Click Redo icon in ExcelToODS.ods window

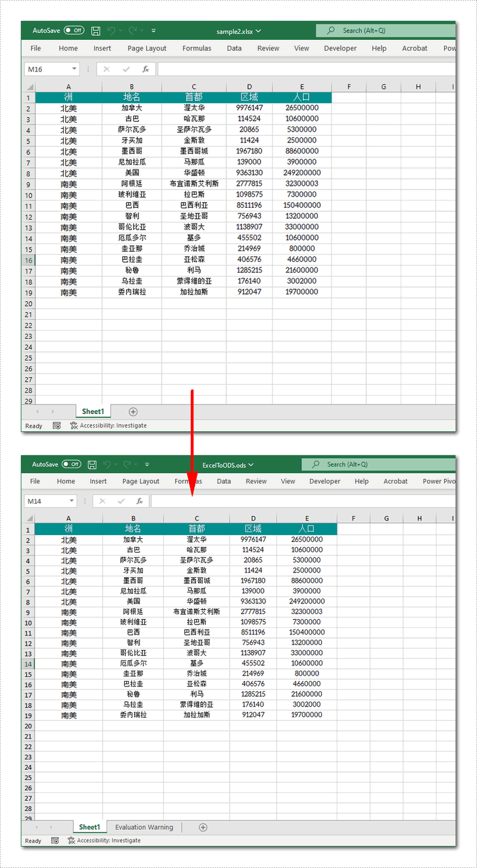pos(127,464)
